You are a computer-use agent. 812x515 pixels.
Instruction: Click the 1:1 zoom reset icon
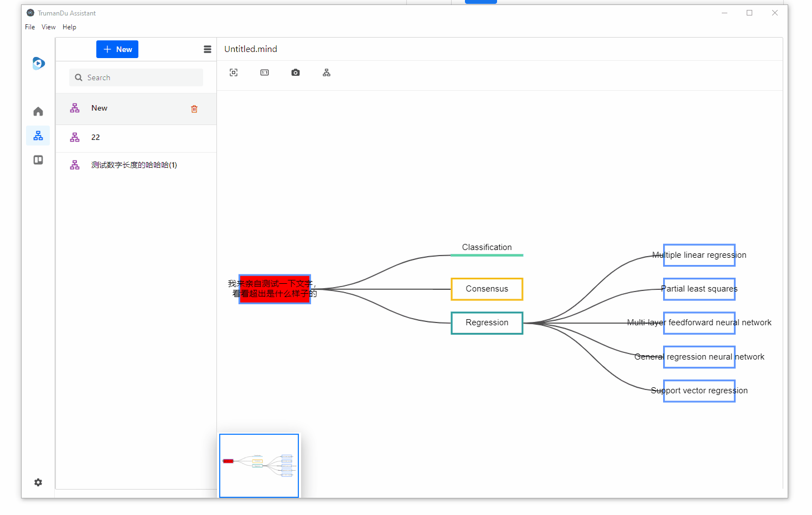[x=265, y=72]
